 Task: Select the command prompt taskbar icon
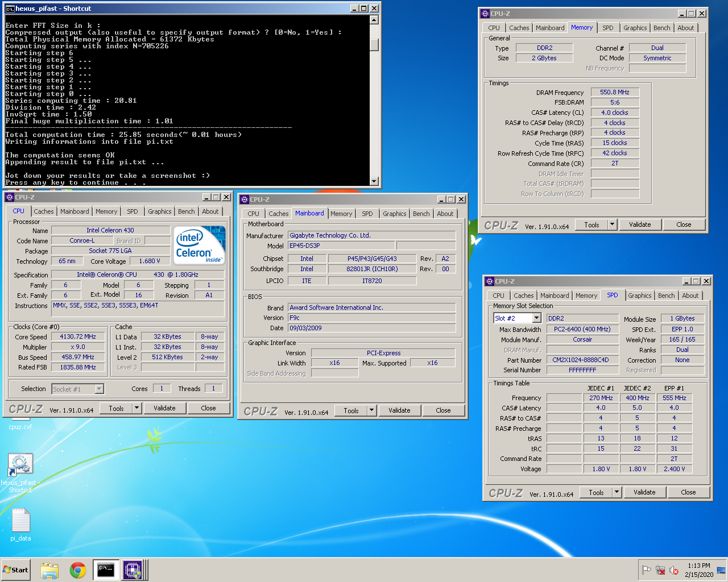(106, 570)
